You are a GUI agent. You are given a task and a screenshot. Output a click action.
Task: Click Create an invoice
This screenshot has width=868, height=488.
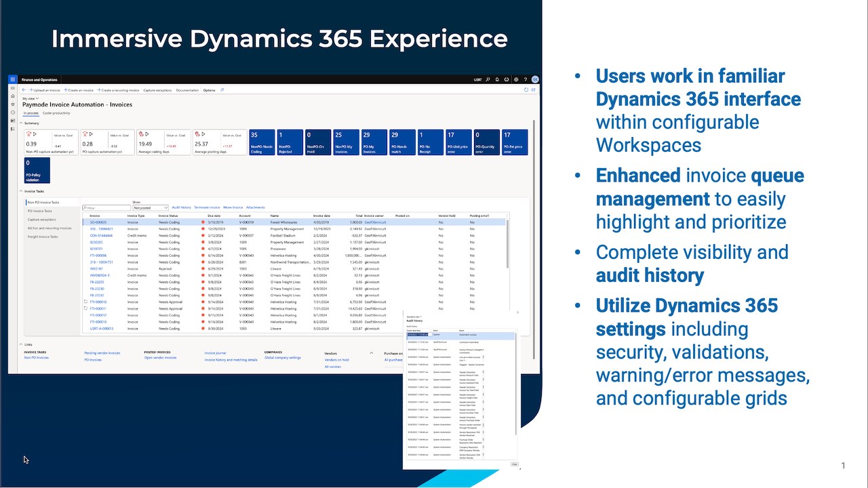(79, 90)
